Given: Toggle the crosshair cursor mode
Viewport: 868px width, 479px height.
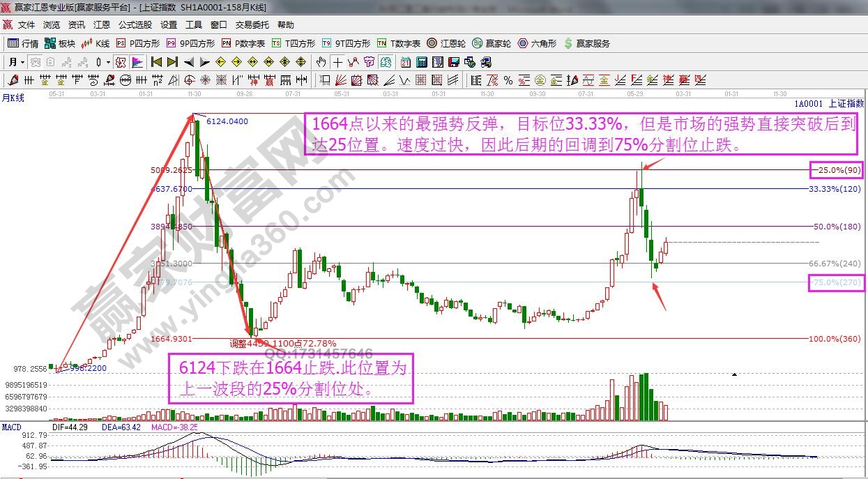Looking at the screenshot, I should click(338, 62).
